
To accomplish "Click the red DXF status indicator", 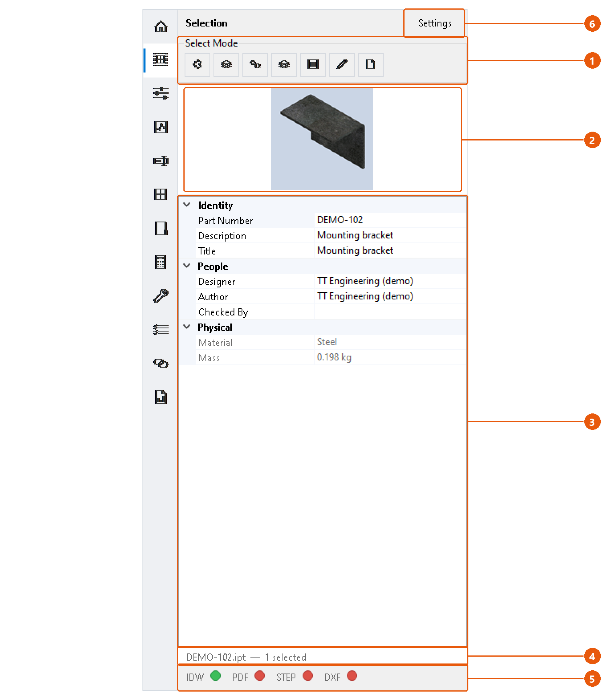I will coord(352,676).
